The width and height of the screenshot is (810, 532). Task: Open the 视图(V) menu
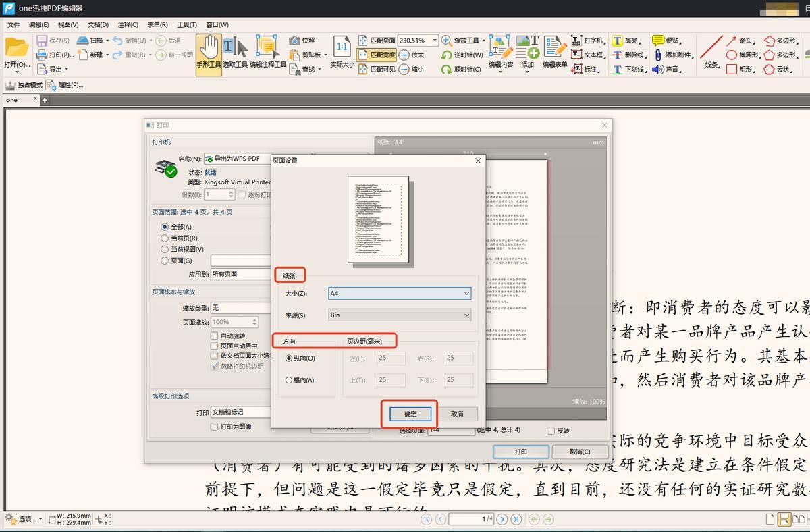(68, 25)
